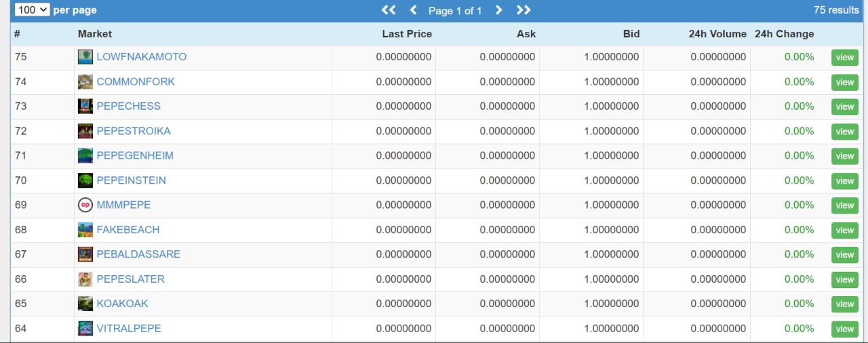Click COMMONFORK market thumbnail icon
Screen dimensions: 868x343
85,82
